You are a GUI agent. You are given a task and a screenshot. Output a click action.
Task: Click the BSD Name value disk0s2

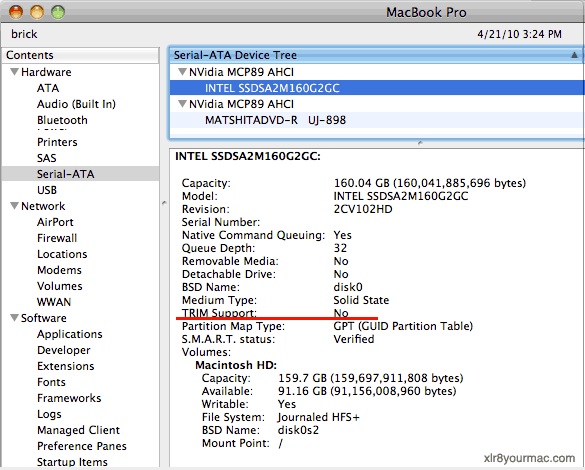coord(298,430)
